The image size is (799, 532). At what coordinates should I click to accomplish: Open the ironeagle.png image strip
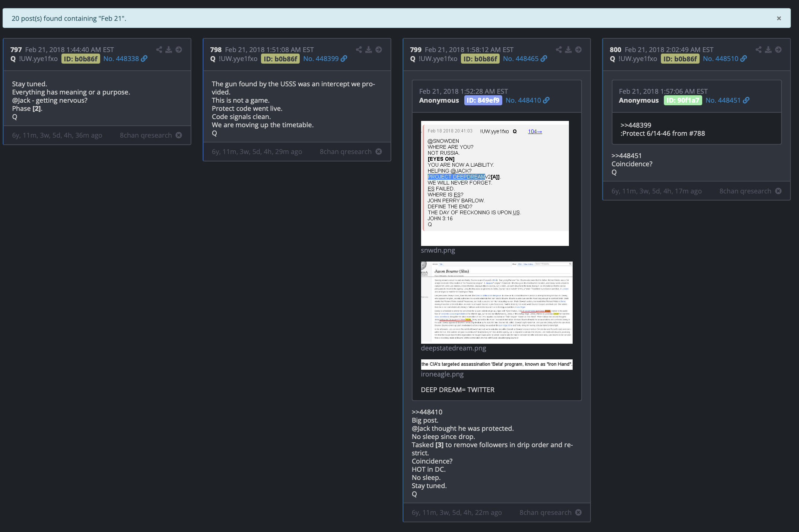point(497,364)
